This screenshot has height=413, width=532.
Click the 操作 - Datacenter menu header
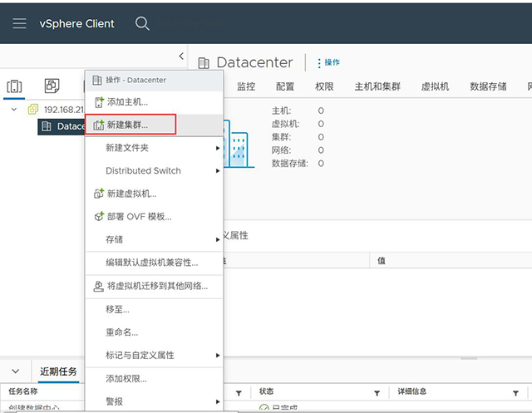point(154,80)
